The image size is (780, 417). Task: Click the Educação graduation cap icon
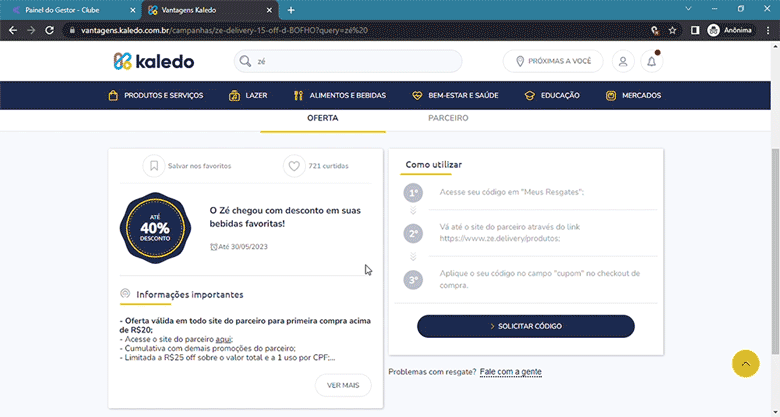(x=529, y=96)
